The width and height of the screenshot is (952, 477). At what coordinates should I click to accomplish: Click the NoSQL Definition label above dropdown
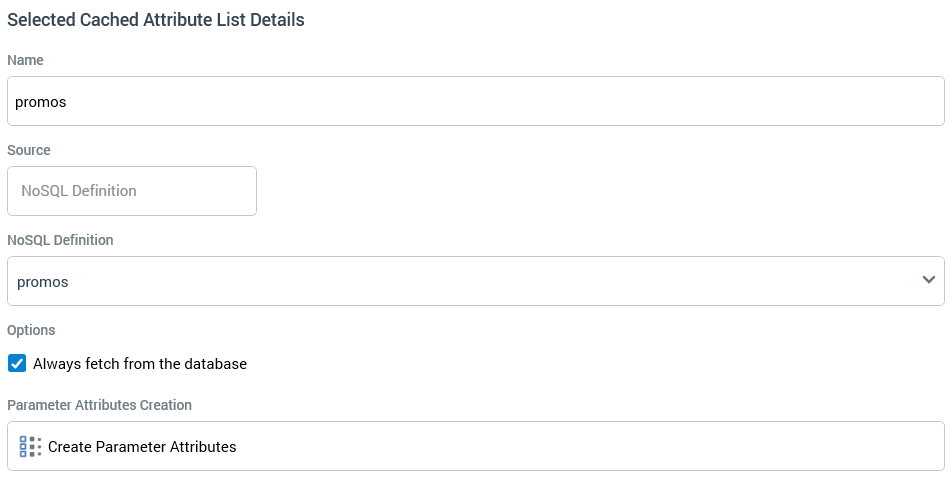pyautogui.click(x=60, y=240)
